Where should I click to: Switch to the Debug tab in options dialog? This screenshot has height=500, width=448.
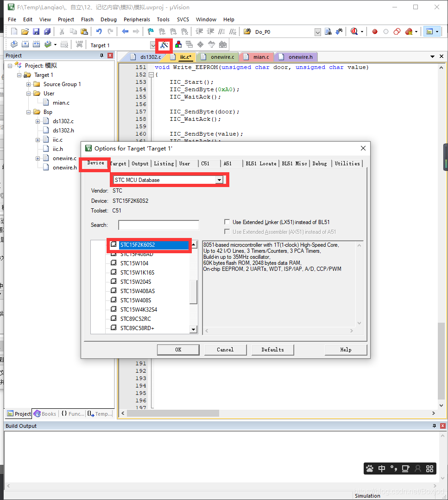319,163
